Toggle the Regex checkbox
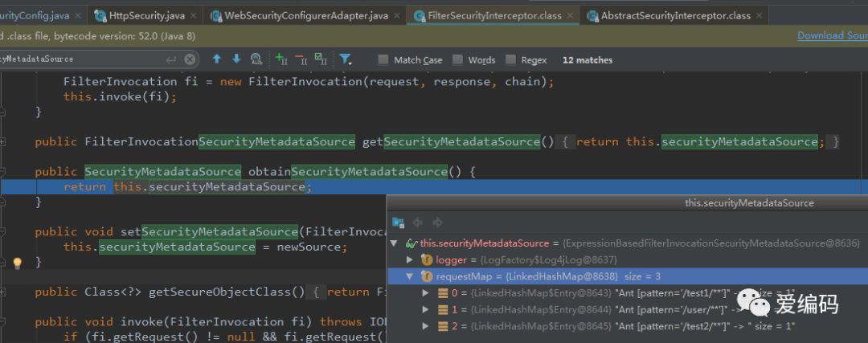Viewport: 868px width, 343px height. pos(510,59)
